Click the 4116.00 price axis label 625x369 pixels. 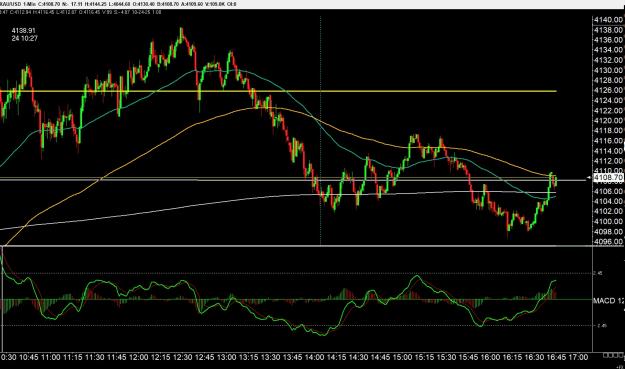point(609,141)
